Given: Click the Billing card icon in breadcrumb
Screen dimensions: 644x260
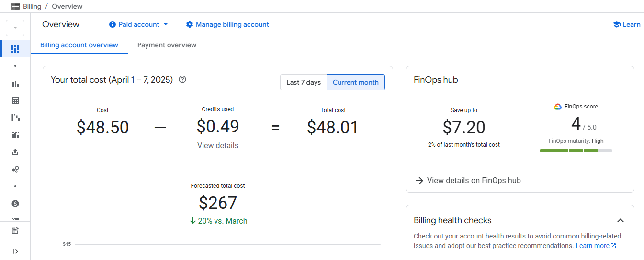Looking at the screenshot, I should pyautogui.click(x=15, y=6).
